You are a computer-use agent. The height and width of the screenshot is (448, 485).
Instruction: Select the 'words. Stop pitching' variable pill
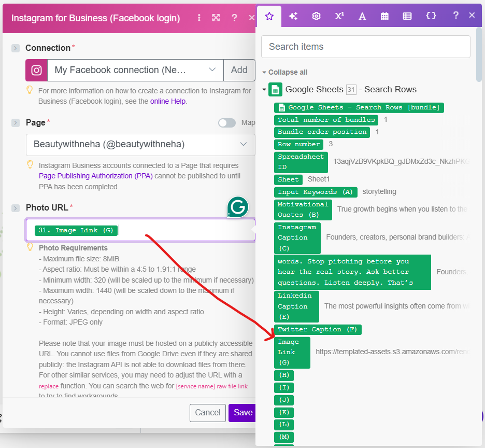click(x=352, y=272)
